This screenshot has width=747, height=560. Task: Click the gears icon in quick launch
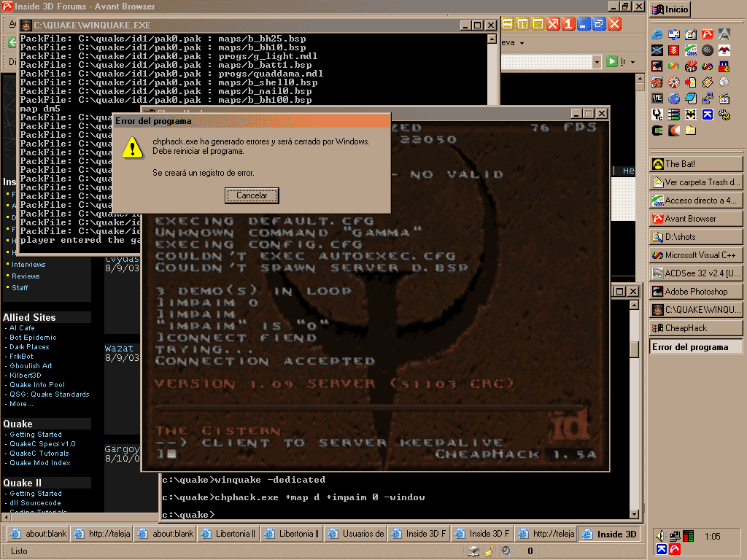pyautogui.click(x=724, y=114)
